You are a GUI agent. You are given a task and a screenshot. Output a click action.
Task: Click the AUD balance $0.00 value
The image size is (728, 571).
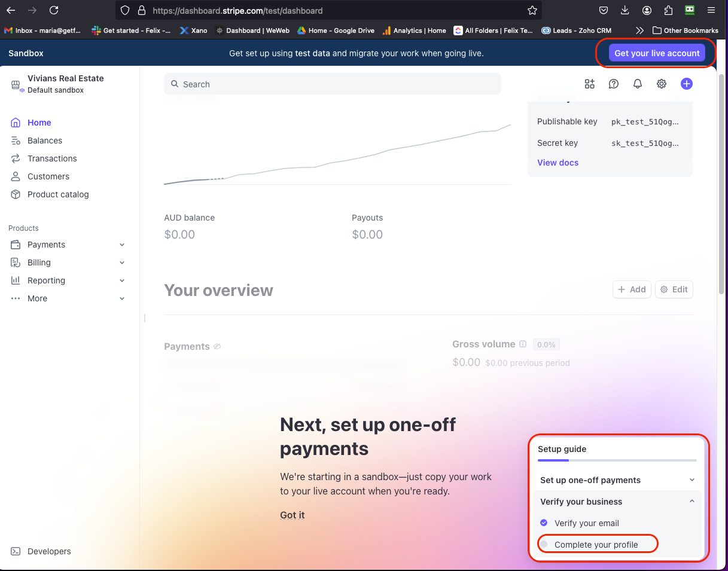click(x=179, y=234)
